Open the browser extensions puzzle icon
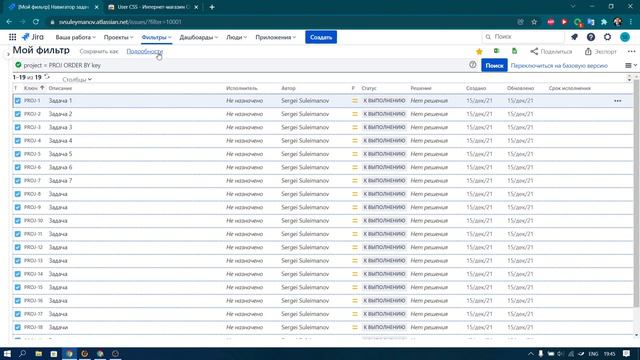 pos(604,22)
